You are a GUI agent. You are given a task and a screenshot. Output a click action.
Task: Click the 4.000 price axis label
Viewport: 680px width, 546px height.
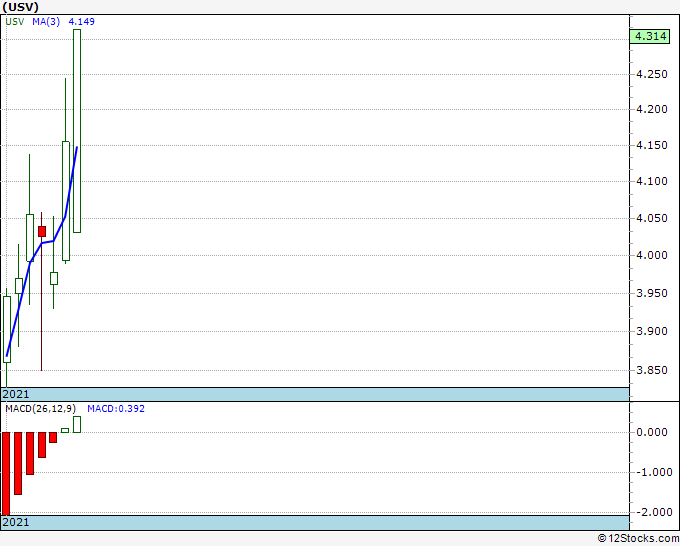pos(651,255)
